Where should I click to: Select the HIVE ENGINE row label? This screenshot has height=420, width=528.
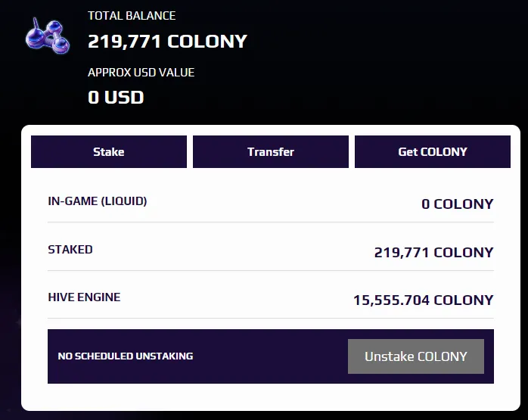point(84,297)
